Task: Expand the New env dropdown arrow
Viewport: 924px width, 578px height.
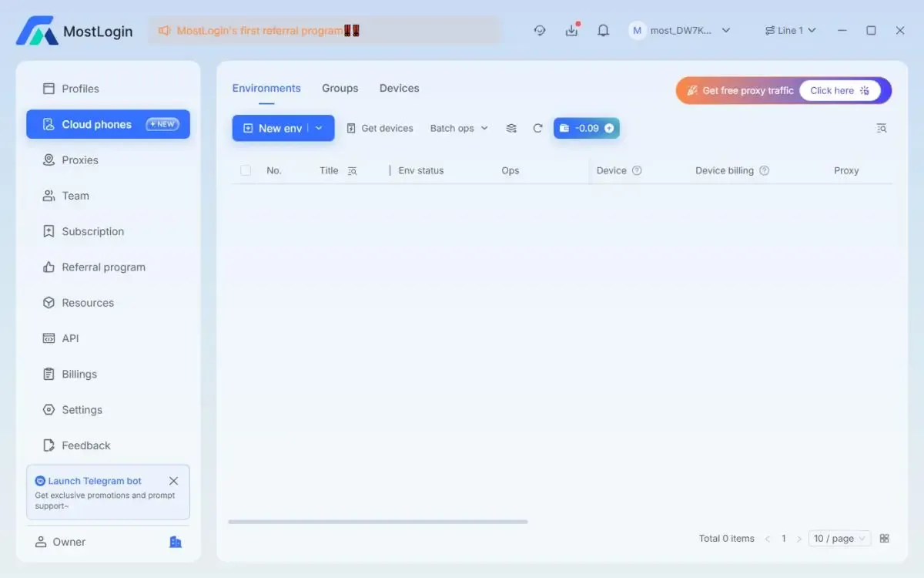Action: click(319, 128)
